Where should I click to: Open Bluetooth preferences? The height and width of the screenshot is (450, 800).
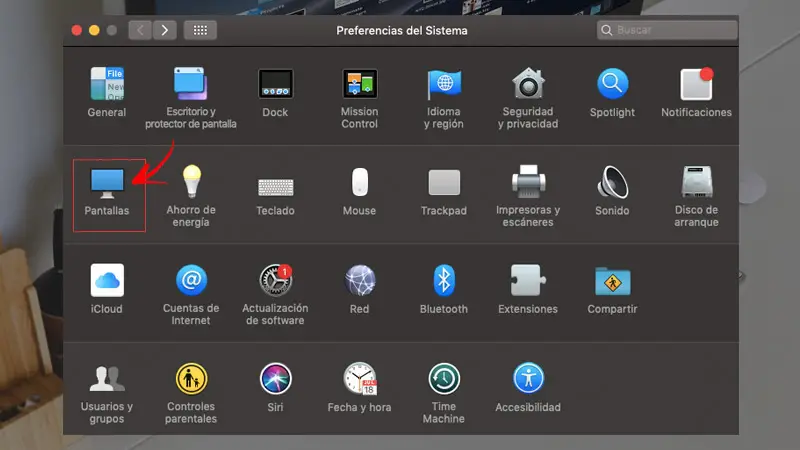(x=444, y=289)
